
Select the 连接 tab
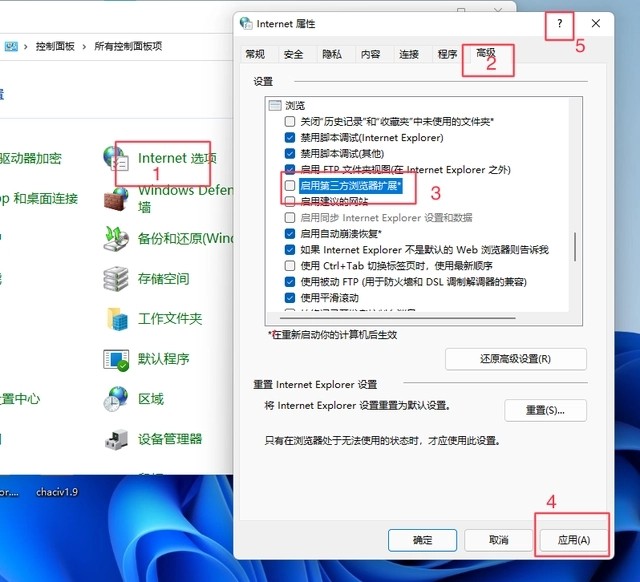click(409, 54)
